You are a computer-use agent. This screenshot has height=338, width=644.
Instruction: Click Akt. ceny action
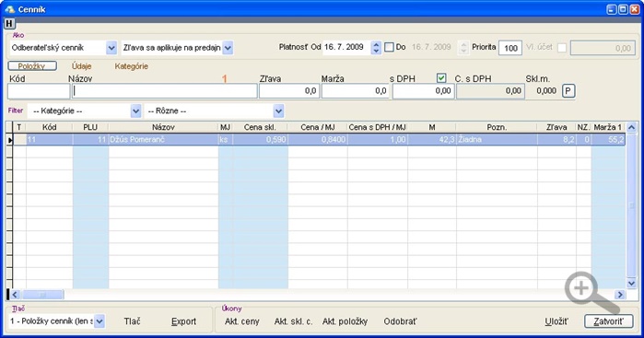(x=242, y=321)
